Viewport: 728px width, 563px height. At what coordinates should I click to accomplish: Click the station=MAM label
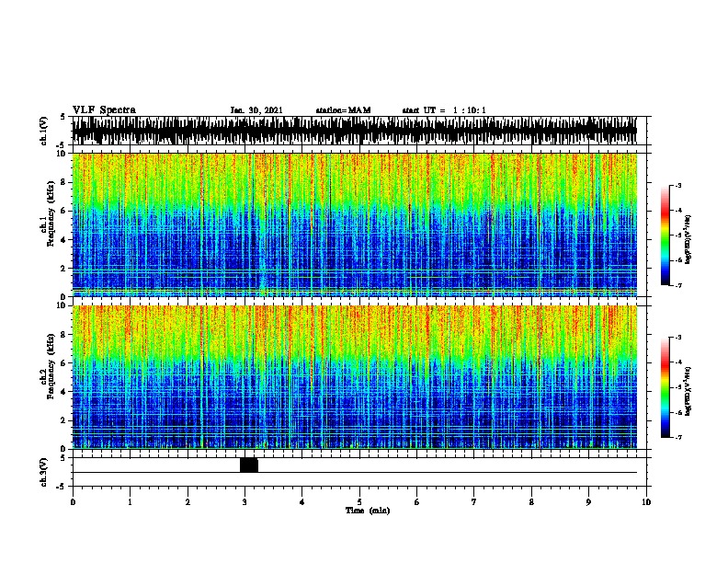(x=343, y=110)
